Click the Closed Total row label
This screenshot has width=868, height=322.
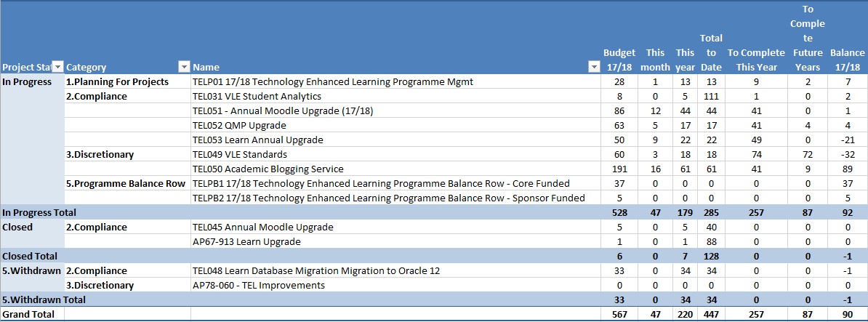point(29,256)
